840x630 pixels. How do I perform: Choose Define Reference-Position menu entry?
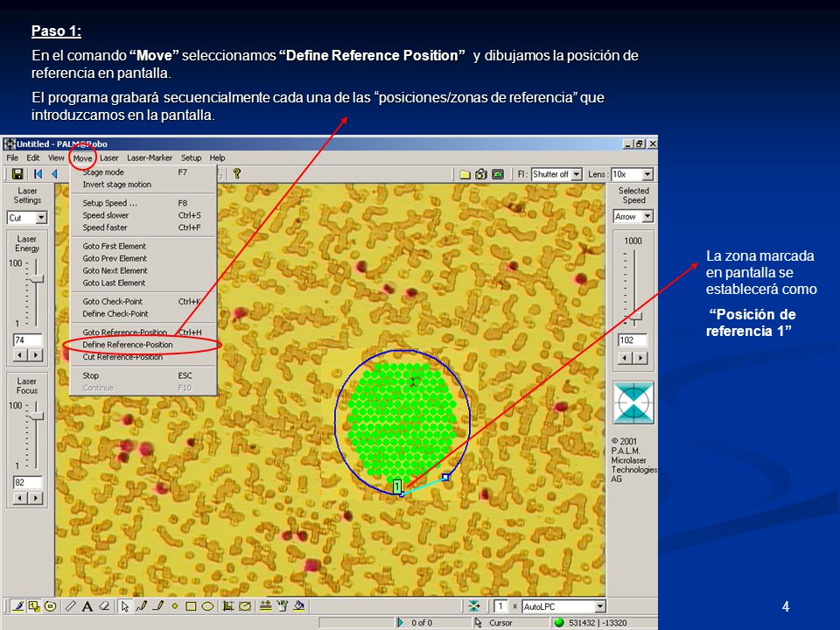[x=143, y=345]
